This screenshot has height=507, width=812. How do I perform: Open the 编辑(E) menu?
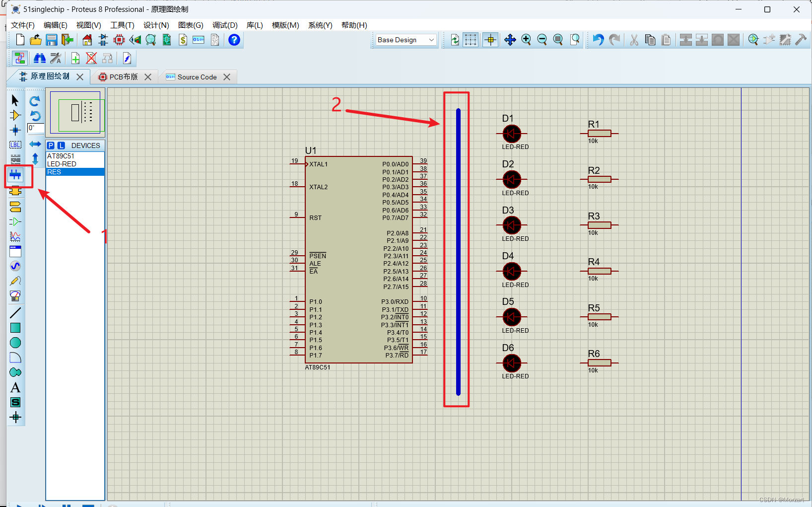coord(56,25)
